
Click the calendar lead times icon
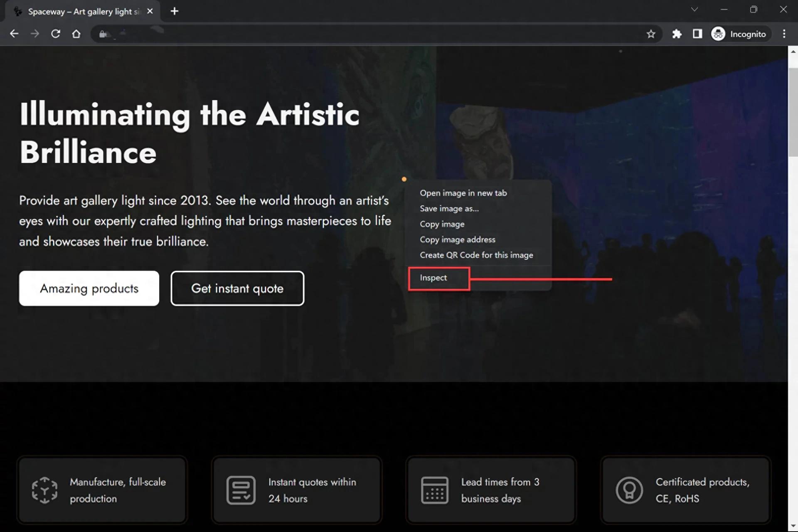434,490
